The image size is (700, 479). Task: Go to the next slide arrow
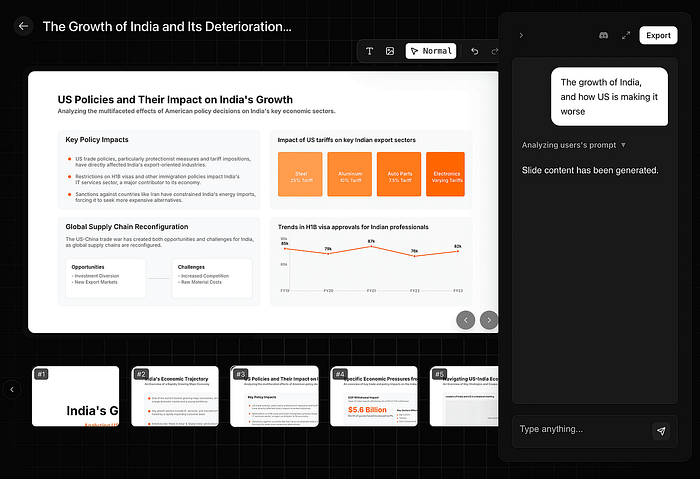(488, 320)
